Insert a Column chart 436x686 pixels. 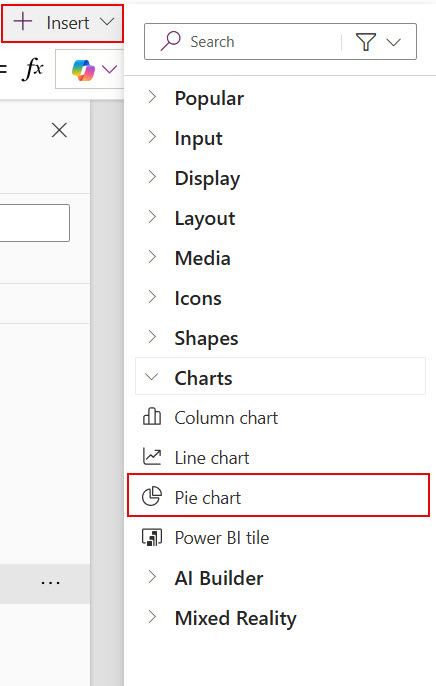point(280,418)
